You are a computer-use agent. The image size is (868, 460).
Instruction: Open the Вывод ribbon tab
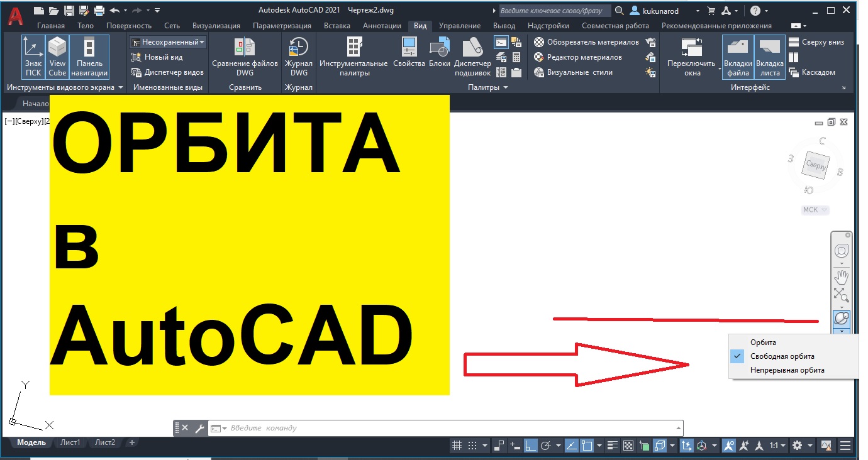pyautogui.click(x=504, y=26)
